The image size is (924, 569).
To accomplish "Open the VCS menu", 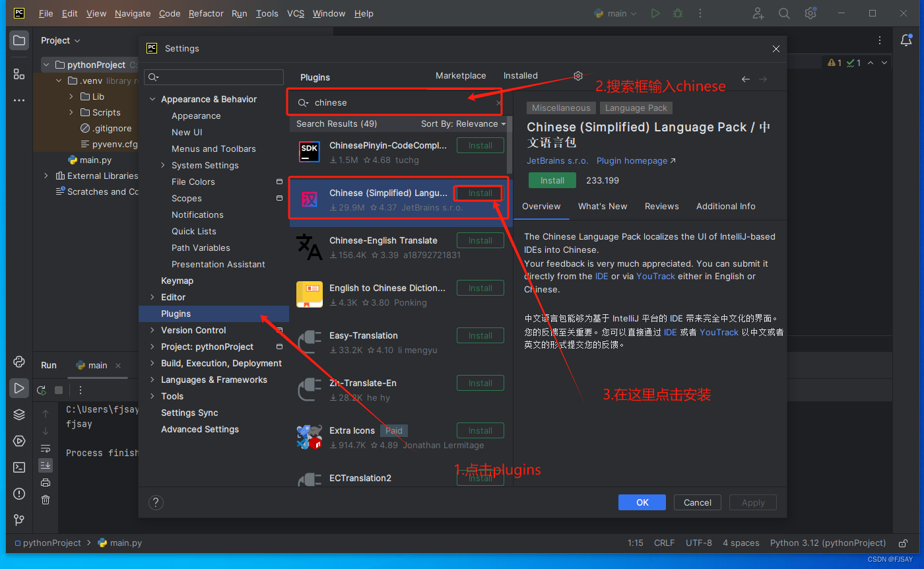I will click(x=296, y=13).
